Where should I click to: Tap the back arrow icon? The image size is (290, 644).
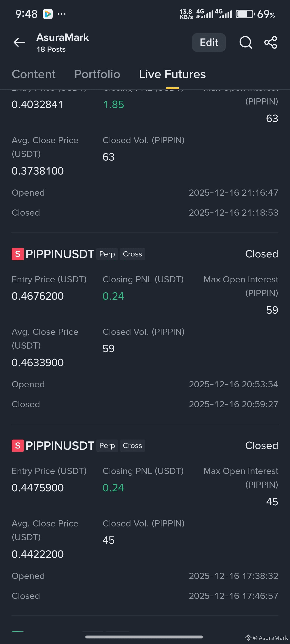[19, 42]
